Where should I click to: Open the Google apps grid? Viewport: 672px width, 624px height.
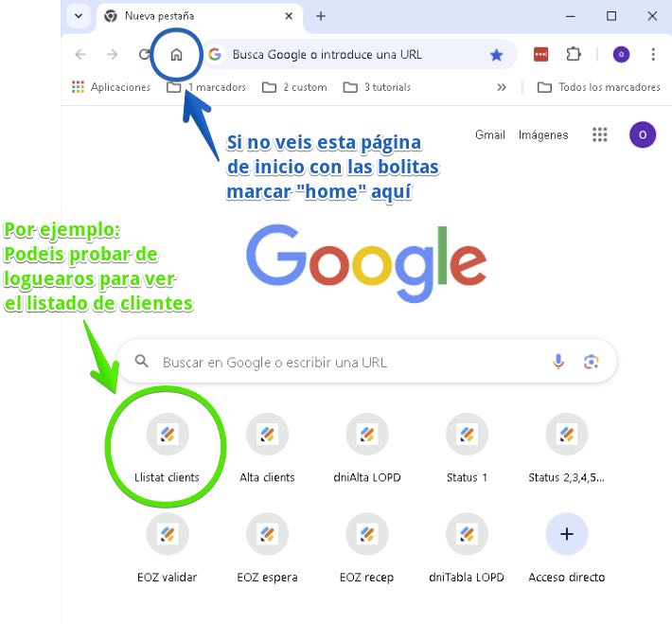click(x=599, y=134)
